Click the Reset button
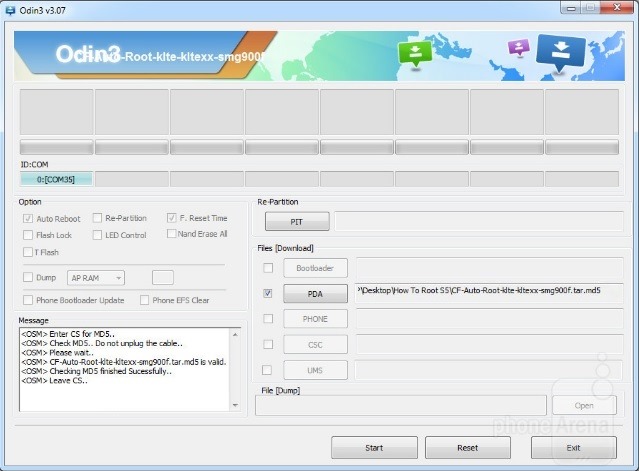The image size is (639, 471). (467, 448)
